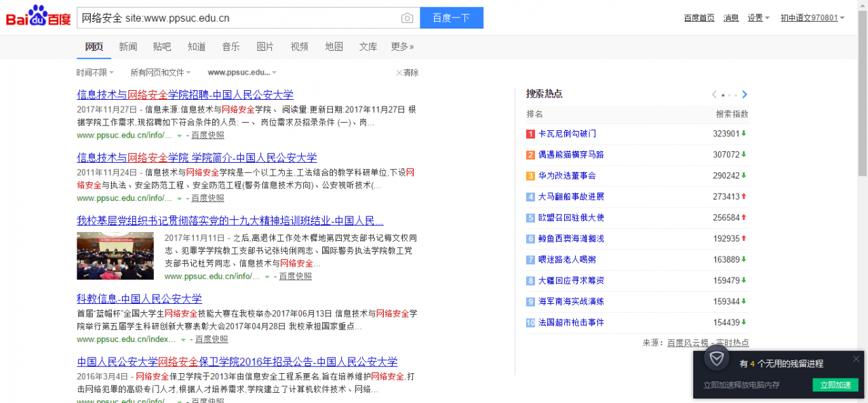The height and width of the screenshot is (403, 868).
Task: Open 百度风云榜 source link
Action: pyautogui.click(x=688, y=343)
